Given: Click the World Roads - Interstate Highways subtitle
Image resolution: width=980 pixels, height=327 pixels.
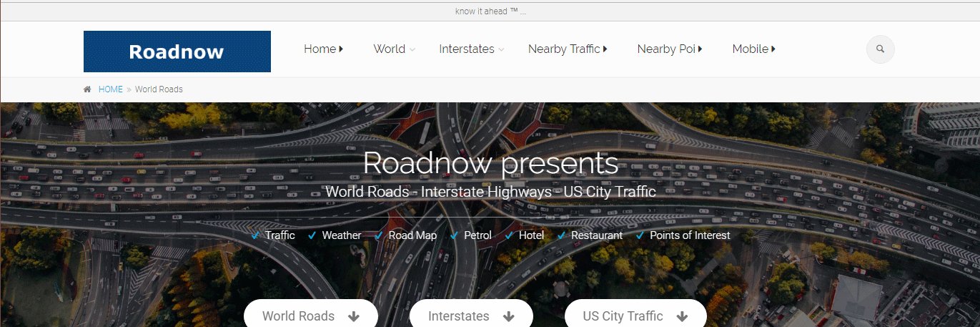Looking at the screenshot, I should click(x=490, y=192).
